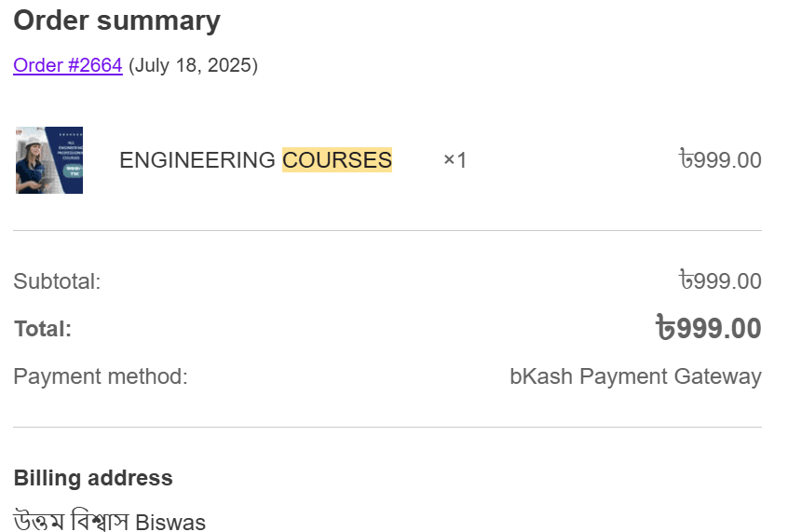Open the Order #2664 link
788x532 pixels.
pos(68,65)
